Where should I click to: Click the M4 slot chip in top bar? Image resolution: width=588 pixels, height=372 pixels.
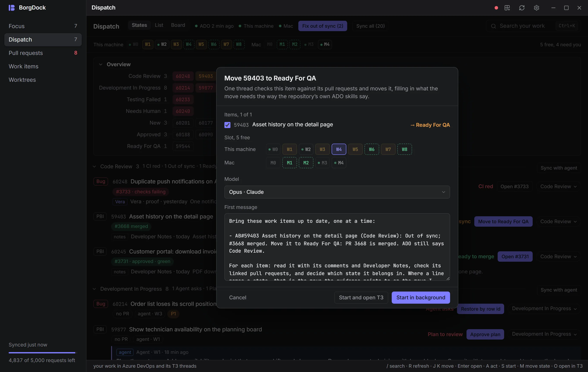coord(325,45)
